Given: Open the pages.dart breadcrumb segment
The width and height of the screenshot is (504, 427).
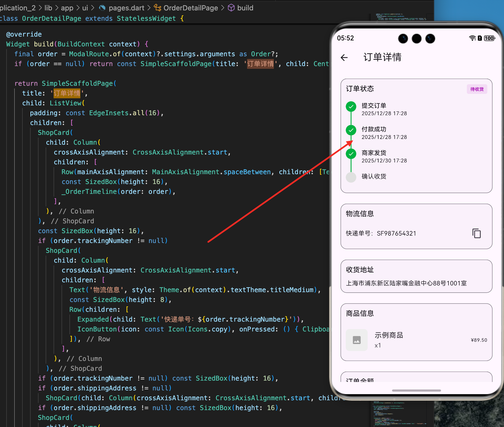Looking at the screenshot, I should click(x=127, y=8).
